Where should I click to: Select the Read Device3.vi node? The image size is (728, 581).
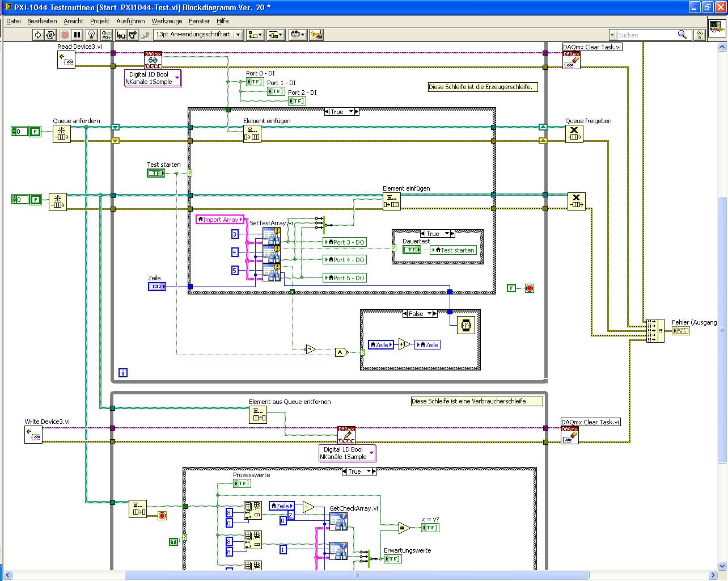(x=66, y=60)
